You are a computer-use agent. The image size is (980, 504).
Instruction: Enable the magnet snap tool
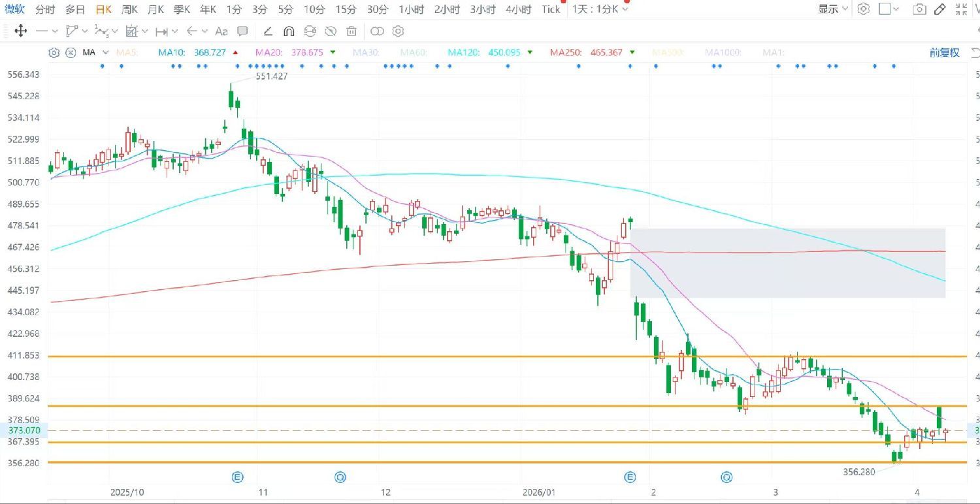click(x=289, y=31)
